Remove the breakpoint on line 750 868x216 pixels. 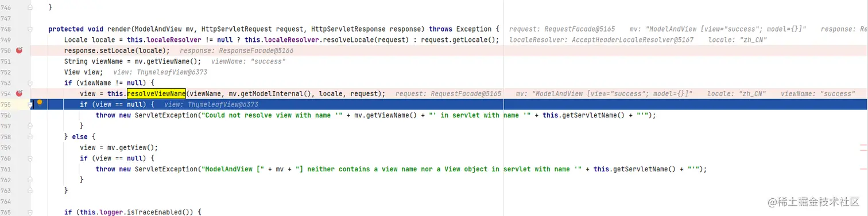point(19,50)
